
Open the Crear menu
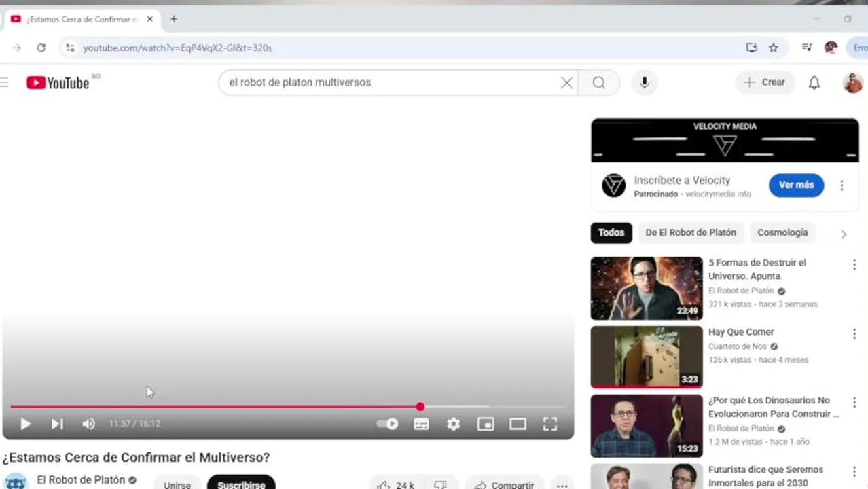tap(765, 82)
